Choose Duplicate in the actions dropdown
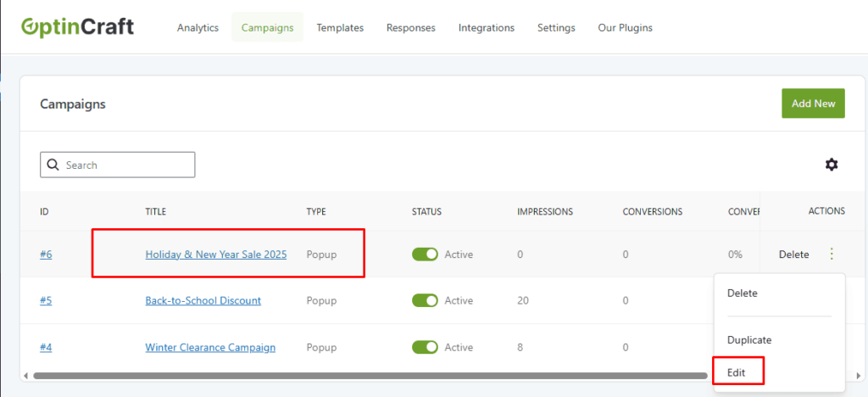This screenshot has height=397, width=868. click(x=749, y=339)
